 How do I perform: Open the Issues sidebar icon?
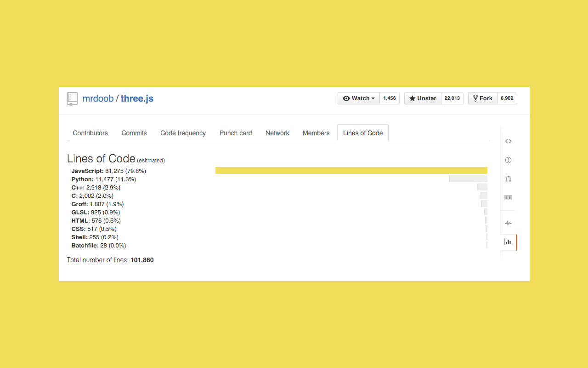pos(508,160)
